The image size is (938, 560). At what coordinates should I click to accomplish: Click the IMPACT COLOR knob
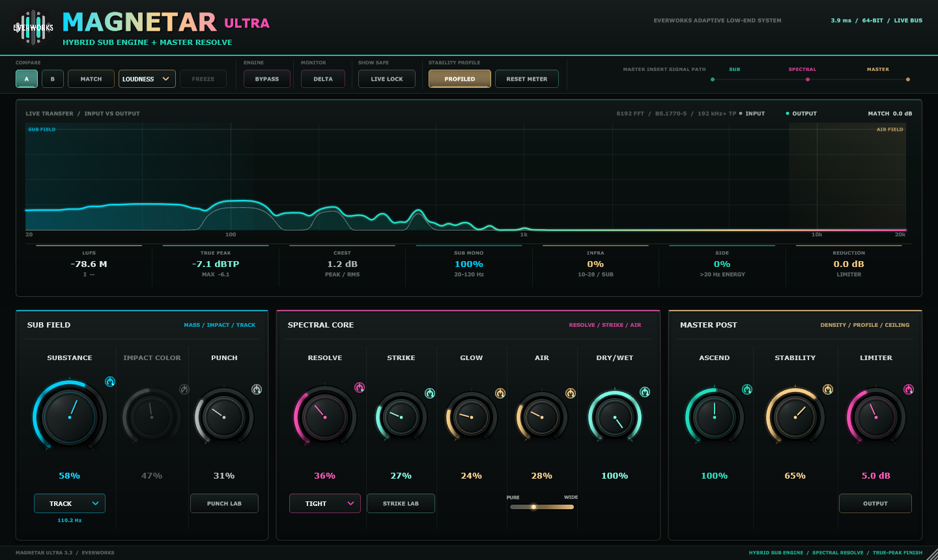(x=152, y=417)
